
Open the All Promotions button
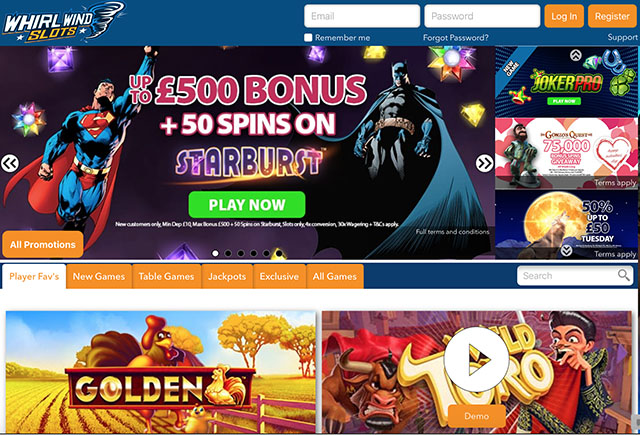pos(43,244)
